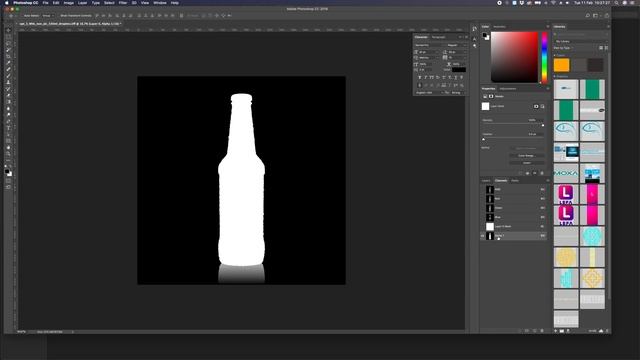This screenshot has height=360, width=640.
Task: Click the delete channel trash icon in the Channels panel
Action: (542, 331)
